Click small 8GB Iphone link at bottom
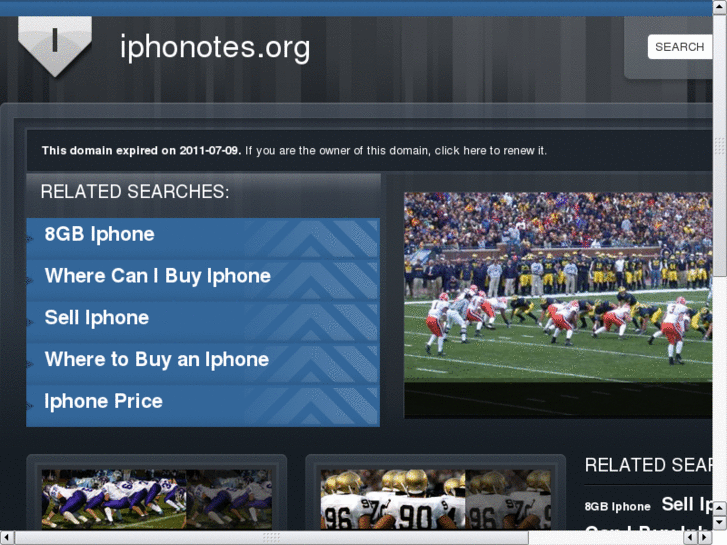727x545 pixels. 617,507
